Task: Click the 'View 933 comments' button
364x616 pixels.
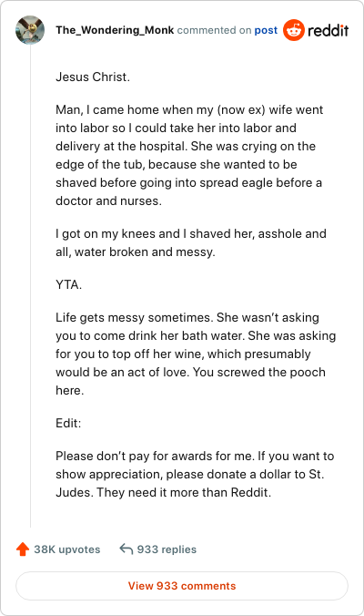Action: pyautogui.click(x=182, y=586)
